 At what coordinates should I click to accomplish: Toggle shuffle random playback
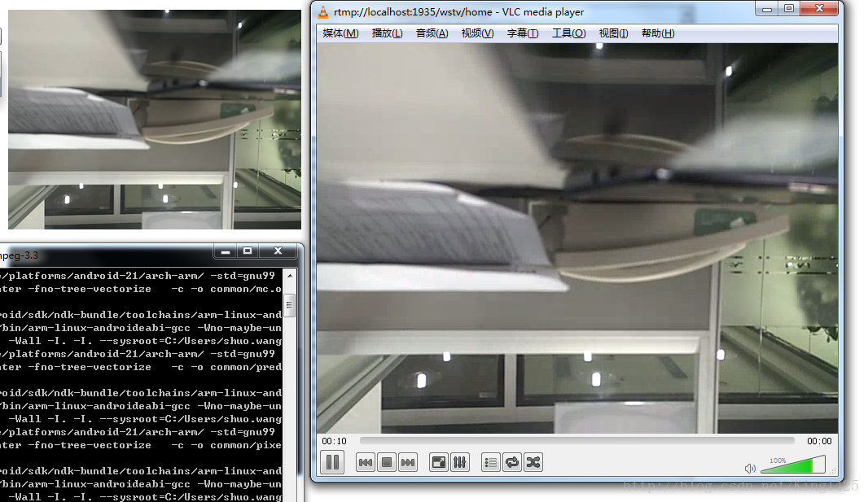click(533, 463)
